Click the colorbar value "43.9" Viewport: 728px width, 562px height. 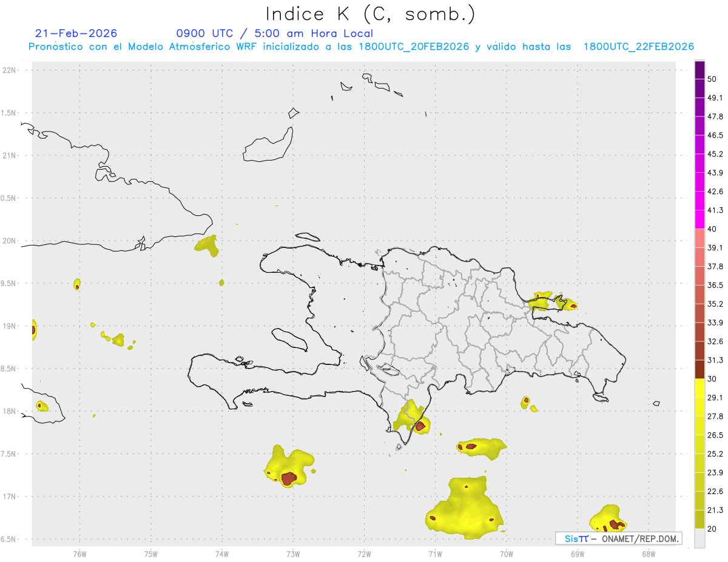tap(715, 173)
